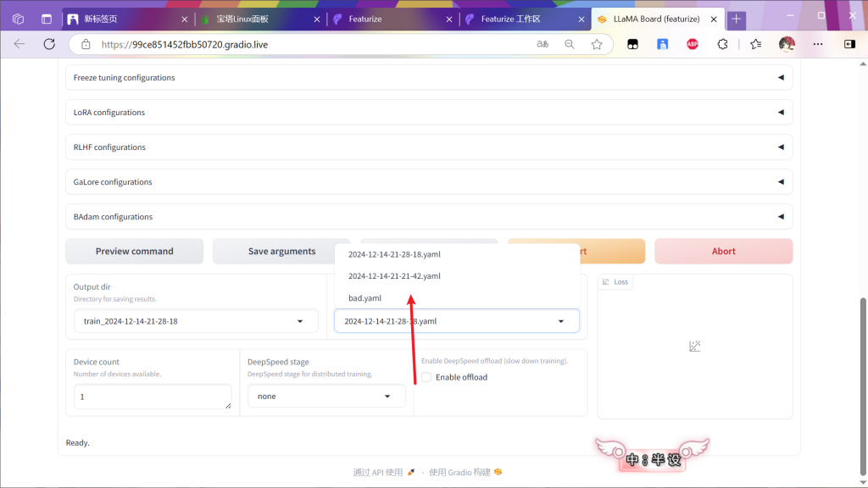Image resolution: width=868 pixels, height=488 pixels.
Task: Click the Device count input field
Action: [153, 396]
